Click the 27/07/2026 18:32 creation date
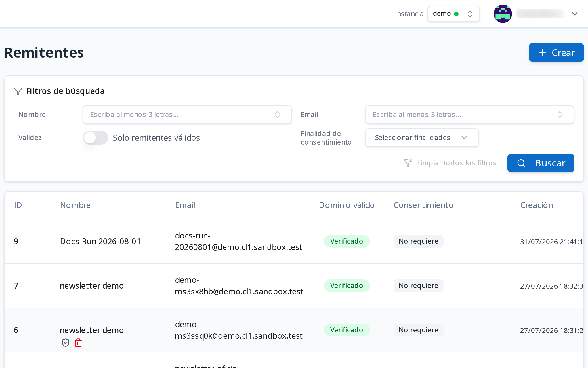The image size is (588, 368). click(551, 286)
